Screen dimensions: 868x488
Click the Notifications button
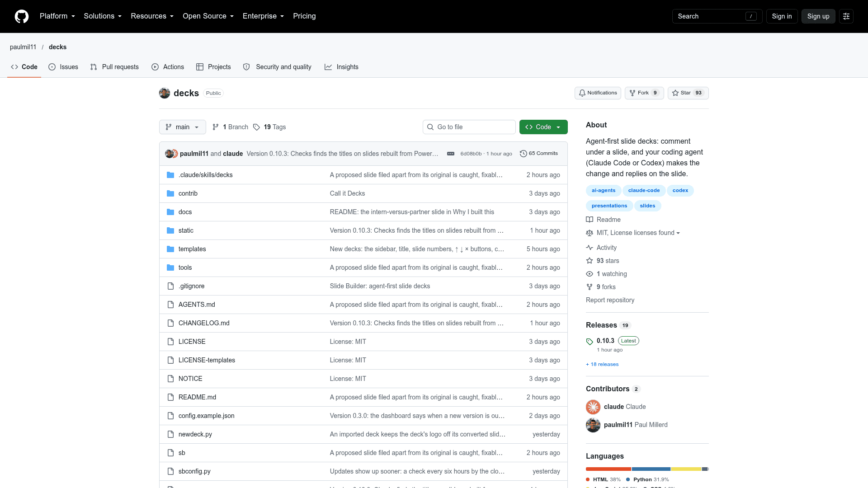pyautogui.click(x=598, y=93)
